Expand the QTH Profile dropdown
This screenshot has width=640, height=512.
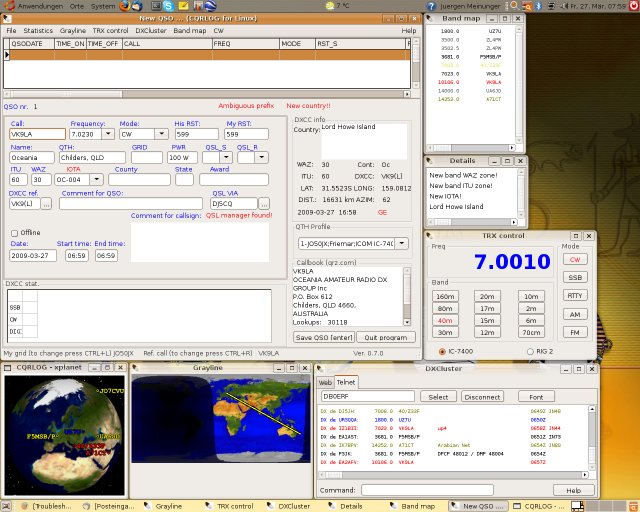[x=402, y=243]
